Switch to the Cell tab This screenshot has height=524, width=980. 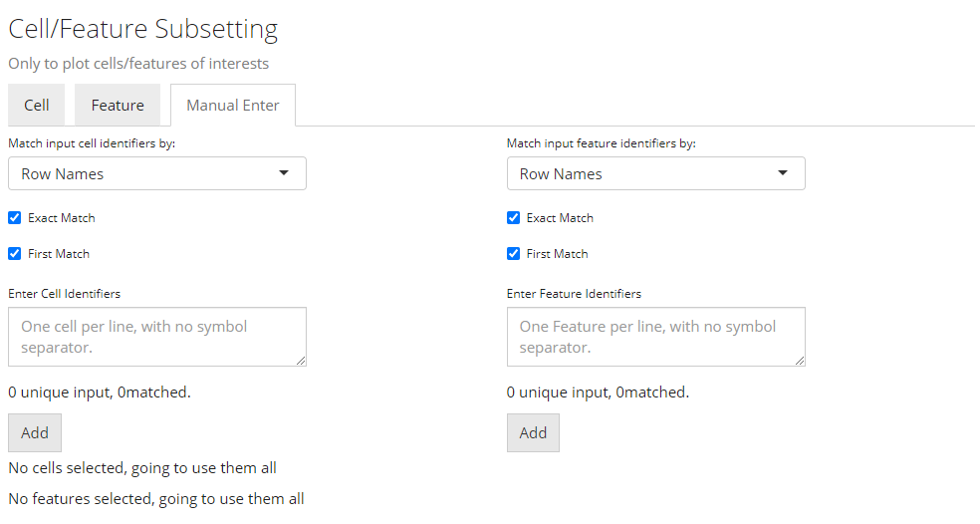(x=37, y=106)
